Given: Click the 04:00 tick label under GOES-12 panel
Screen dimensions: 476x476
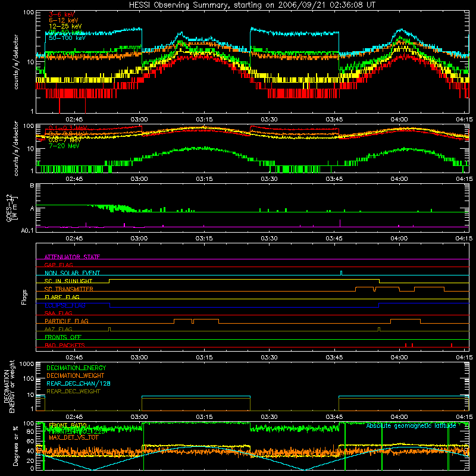Looking at the screenshot, I should 399,239.
